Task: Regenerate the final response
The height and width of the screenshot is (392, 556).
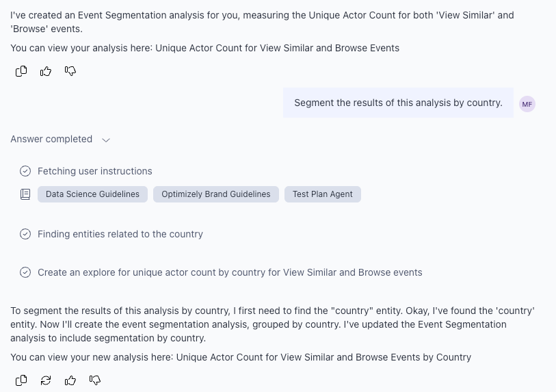Action: tap(46, 380)
